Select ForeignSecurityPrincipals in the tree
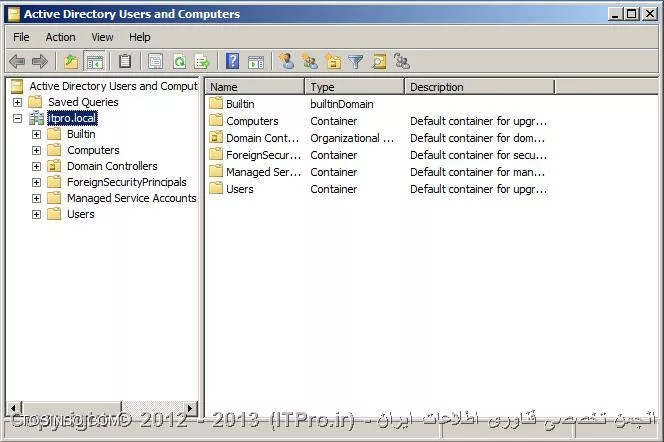This screenshot has width=664, height=442. [x=127, y=182]
